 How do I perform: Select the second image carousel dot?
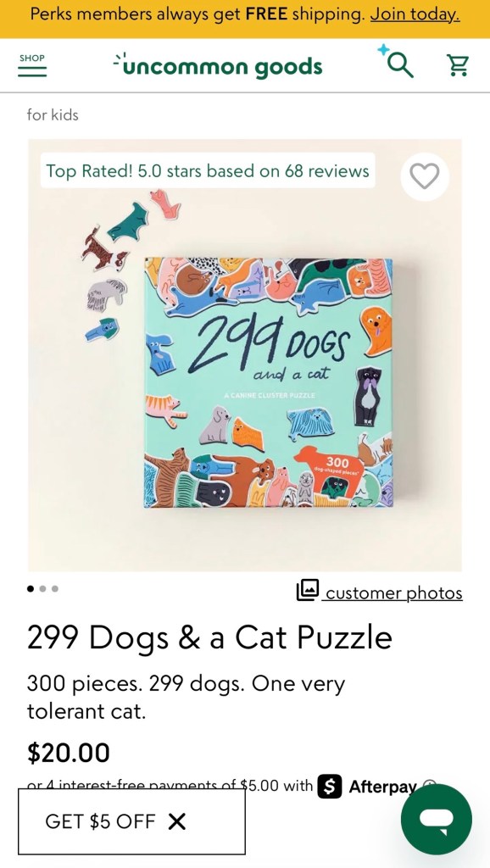42,588
